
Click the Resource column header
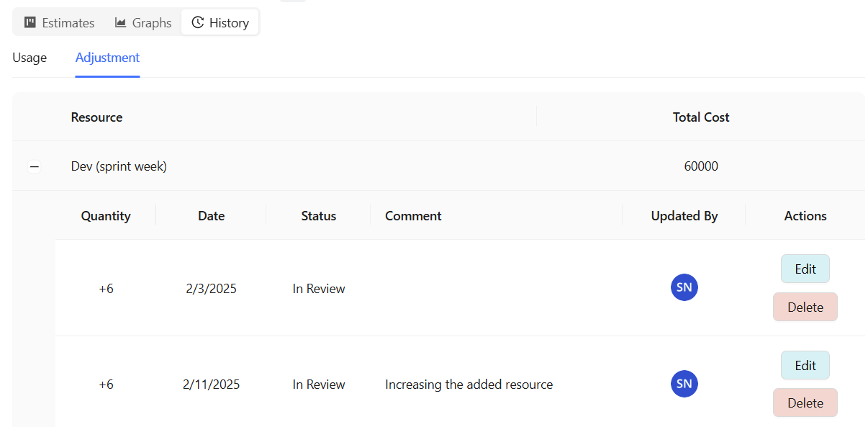(96, 117)
